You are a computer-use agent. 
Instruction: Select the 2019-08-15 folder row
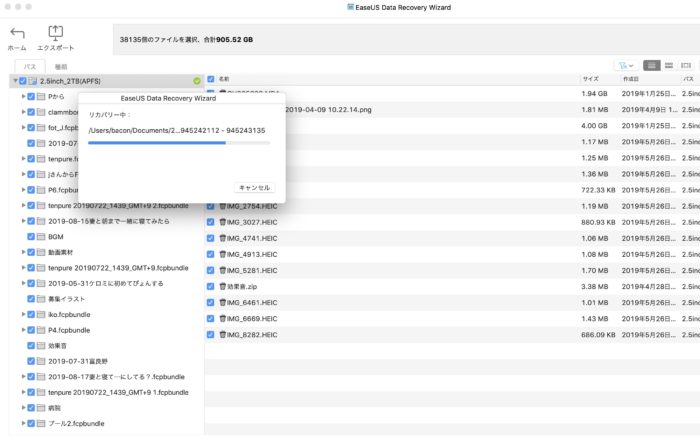pyautogui.click(x=108, y=221)
